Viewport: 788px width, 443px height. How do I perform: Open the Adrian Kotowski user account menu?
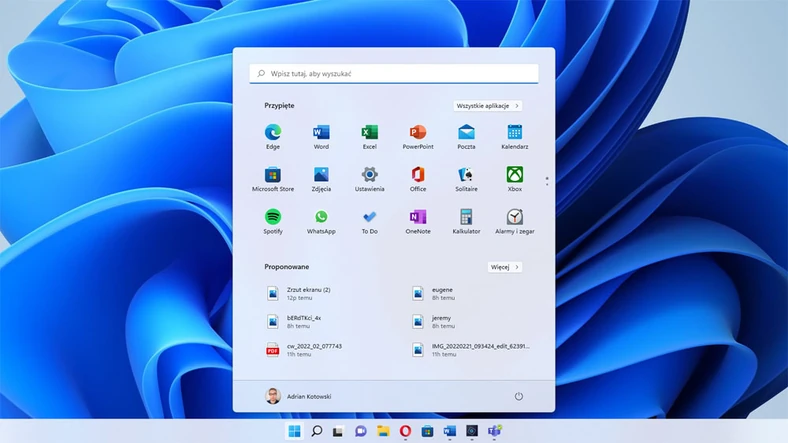[x=298, y=396]
